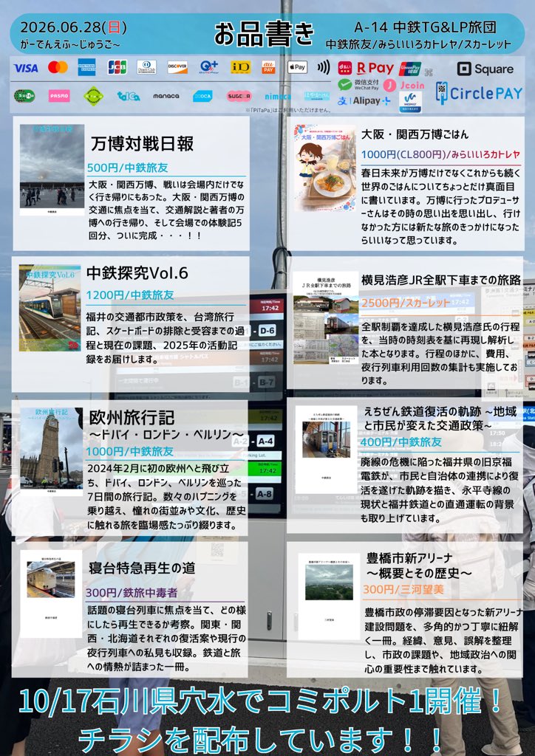Click the Diners Club logo
This screenshot has width=535, height=756.
pyautogui.click(x=146, y=67)
